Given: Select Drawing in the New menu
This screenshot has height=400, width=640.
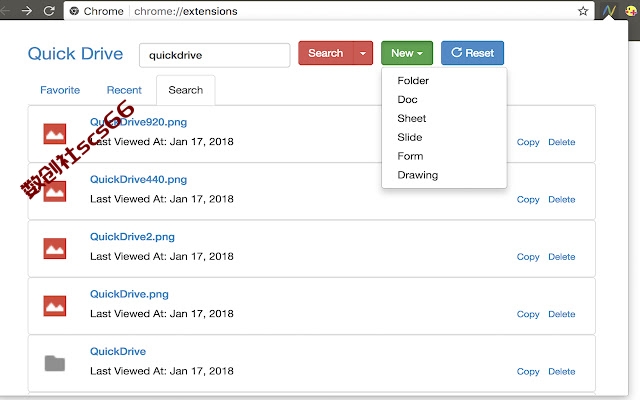Looking at the screenshot, I should (418, 175).
